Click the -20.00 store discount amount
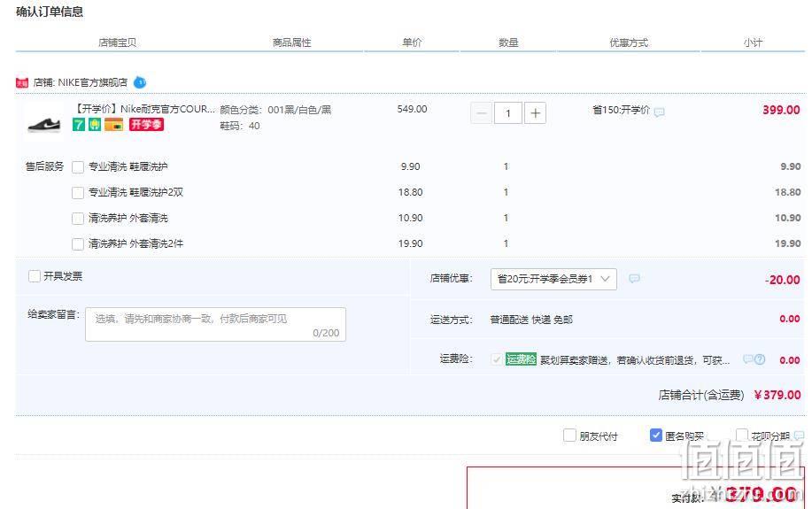The image size is (812, 509). point(783,280)
